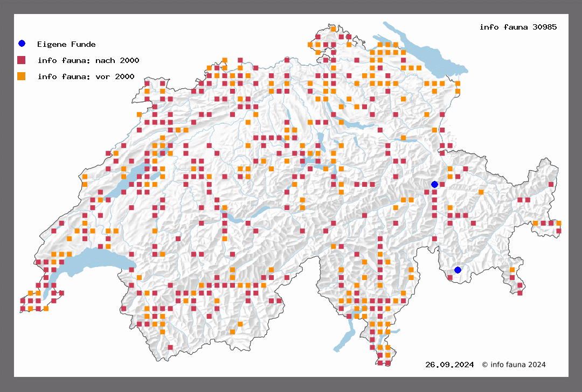Select the 'info fauna: vor 2000' label
Viewport: 582px width, 392px height.
tap(86, 76)
